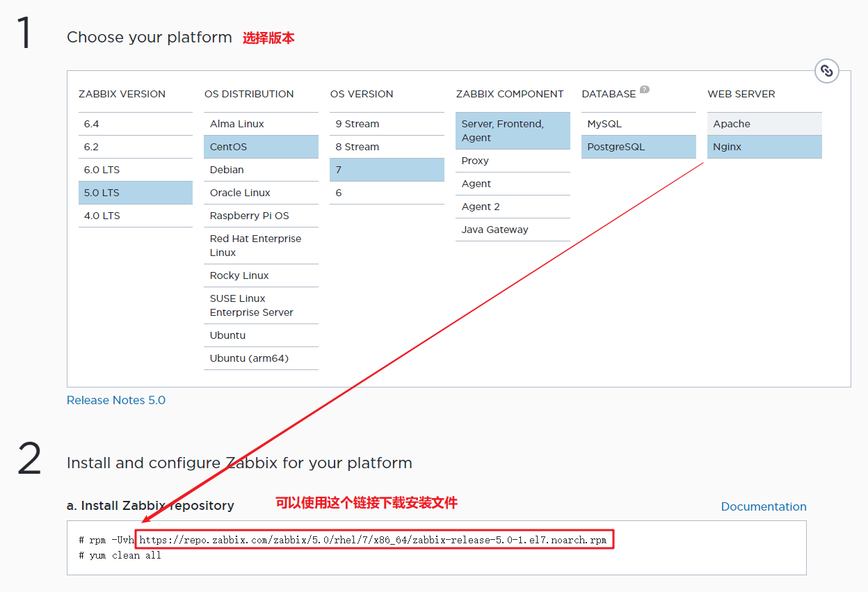Pick OS version 7

(387, 170)
